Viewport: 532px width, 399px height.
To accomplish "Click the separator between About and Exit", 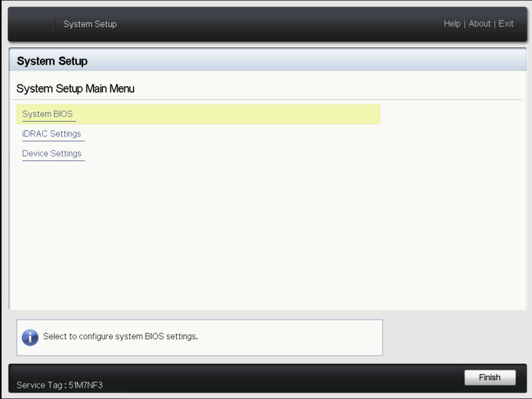I will click(495, 24).
